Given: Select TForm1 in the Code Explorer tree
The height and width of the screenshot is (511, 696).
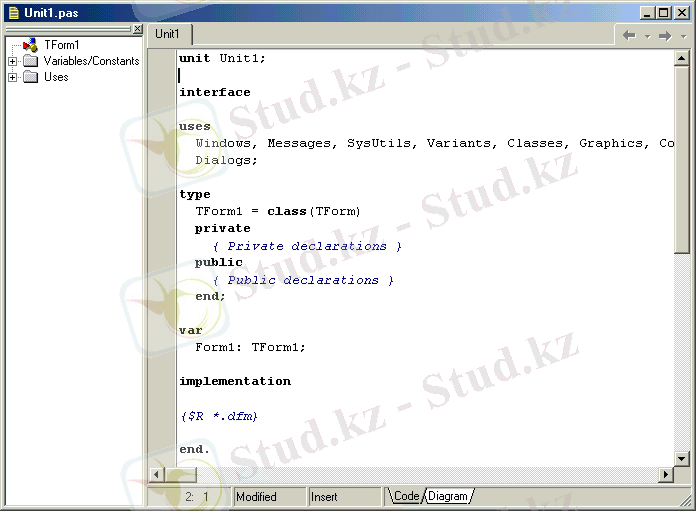Looking at the screenshot, I should [62, 45].
